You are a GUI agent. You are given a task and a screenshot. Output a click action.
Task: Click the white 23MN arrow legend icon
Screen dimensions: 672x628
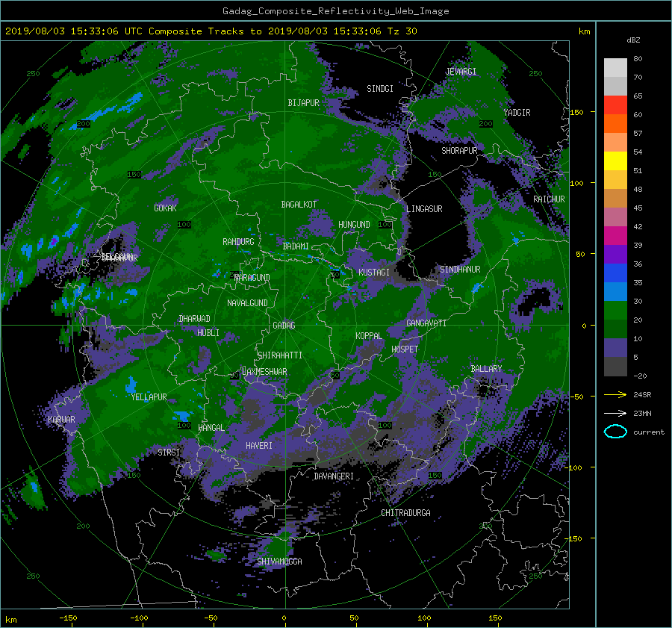[x=615, y=413]
